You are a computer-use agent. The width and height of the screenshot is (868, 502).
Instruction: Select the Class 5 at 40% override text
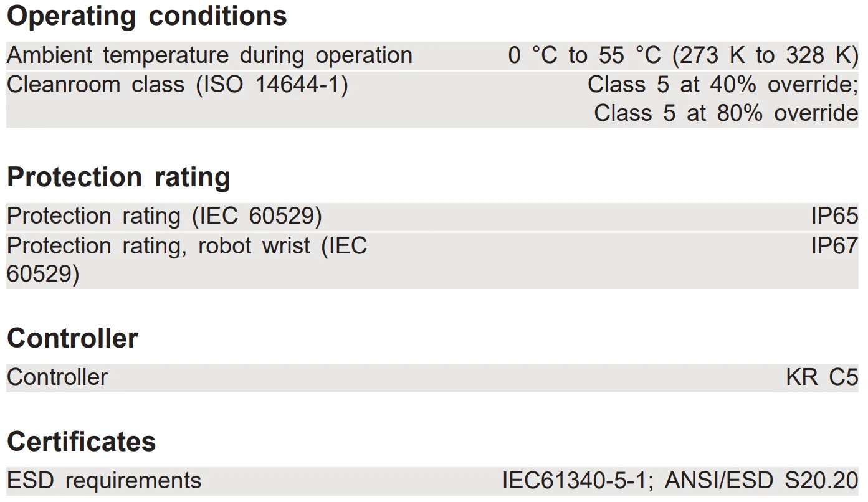click(x=722, y=85)
